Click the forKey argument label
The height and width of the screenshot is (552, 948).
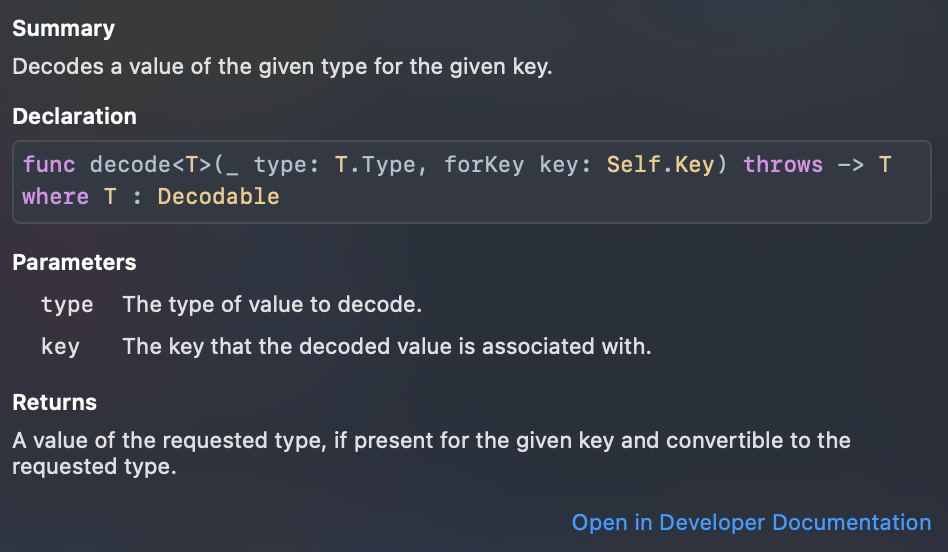[484, 165]
